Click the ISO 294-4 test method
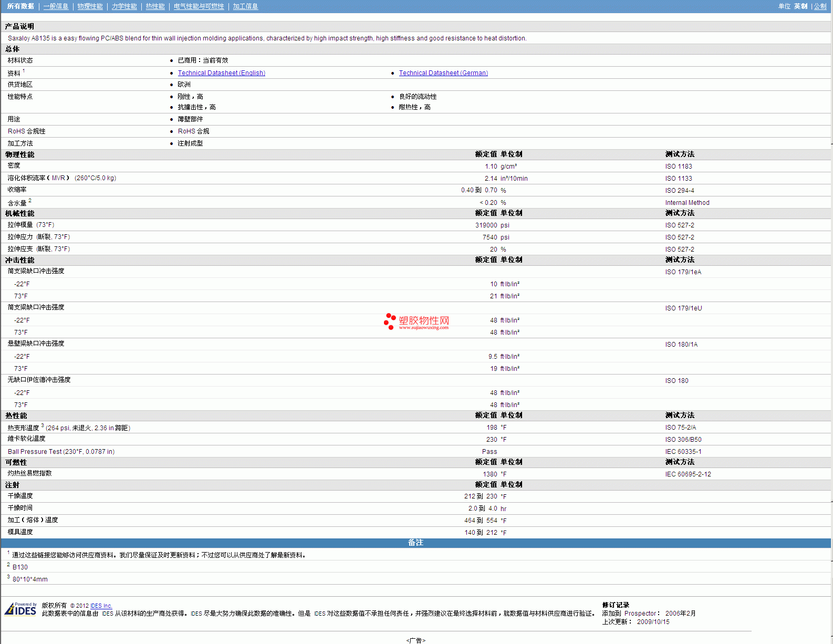The height and width of the screenshot is (644, 833). 680,191
